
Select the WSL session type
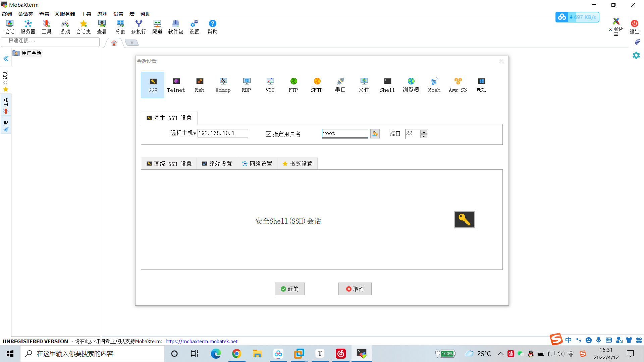pos(481,85)
